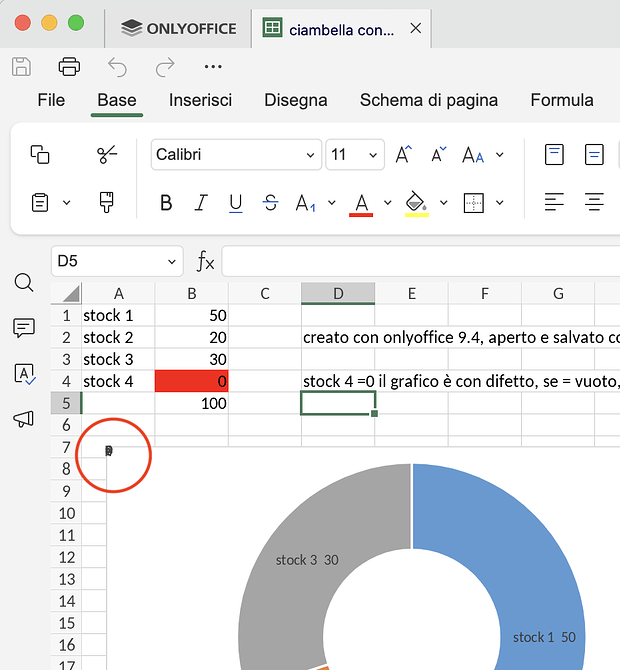Select cell A1 'stock 1'

[118, 316]
